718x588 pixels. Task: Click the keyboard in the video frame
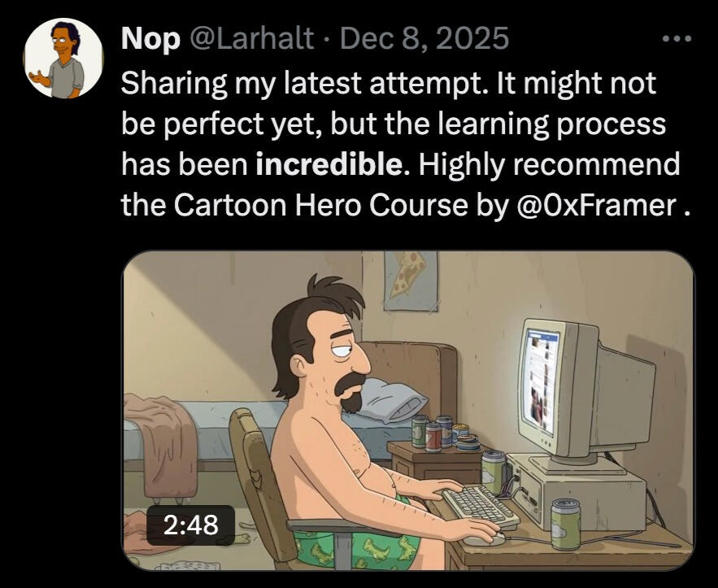(480, 504)
